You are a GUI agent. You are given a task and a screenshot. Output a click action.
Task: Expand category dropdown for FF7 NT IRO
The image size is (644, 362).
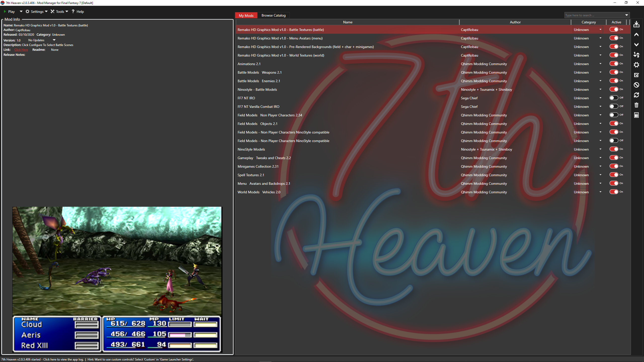600,98
